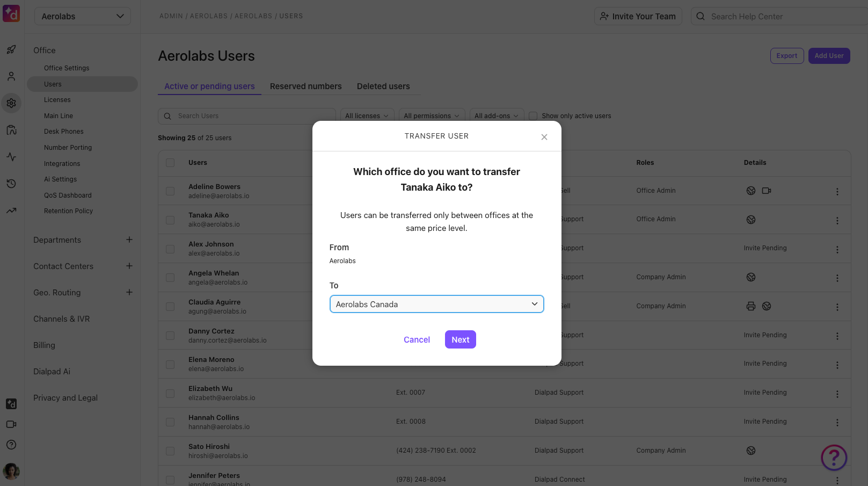The width and height of the screenshot is (868, 486).
Task: Toggle the select-all users checkbox
Action: [x=170, y=163]
